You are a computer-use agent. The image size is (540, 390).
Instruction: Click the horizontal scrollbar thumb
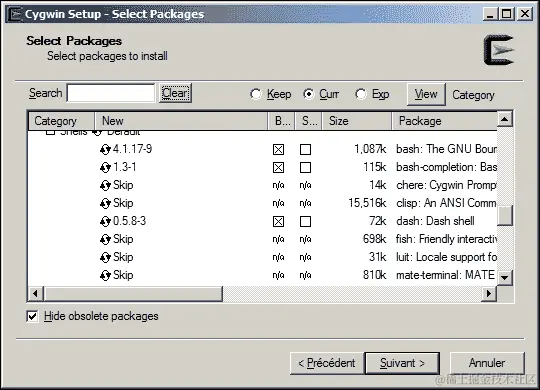[x=133, y=294]
